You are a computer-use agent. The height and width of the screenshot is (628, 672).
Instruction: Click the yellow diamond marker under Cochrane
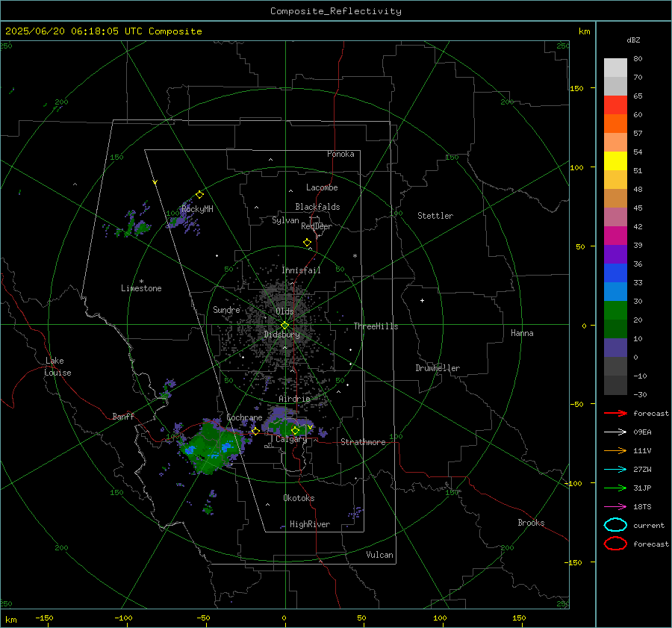point(255,431)
